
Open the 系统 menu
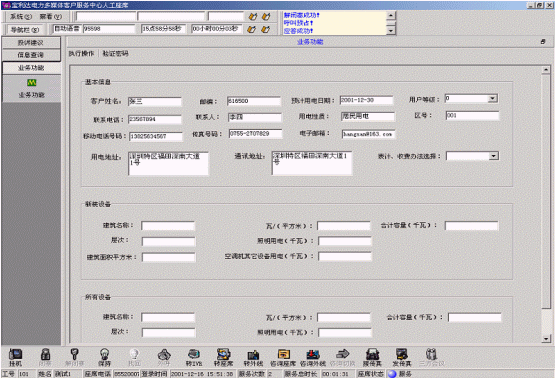coord(21,16)
